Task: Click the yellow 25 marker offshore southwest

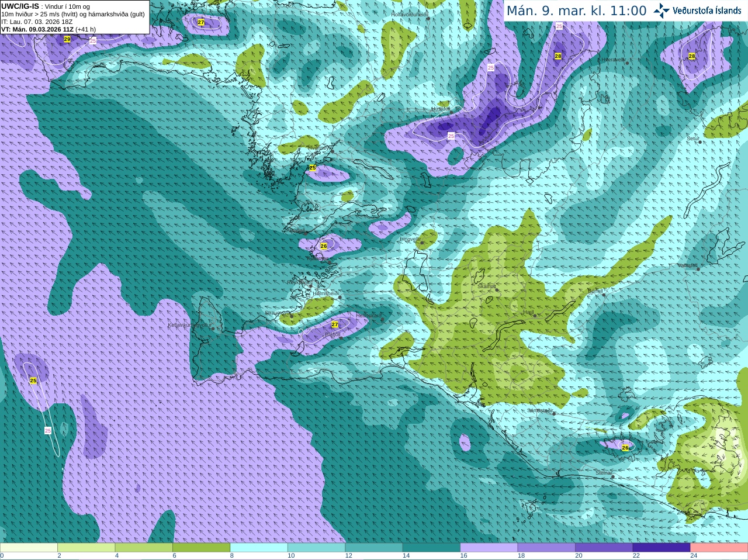Action: [x=33, y=381]
